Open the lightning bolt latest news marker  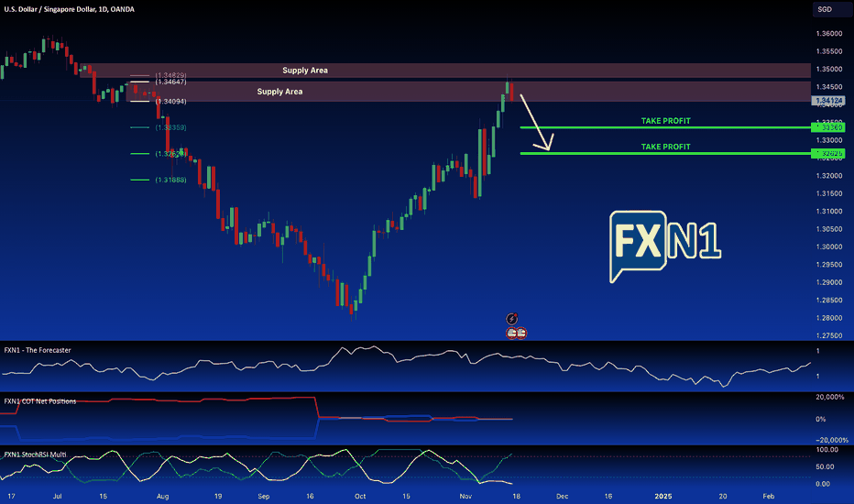511,319
